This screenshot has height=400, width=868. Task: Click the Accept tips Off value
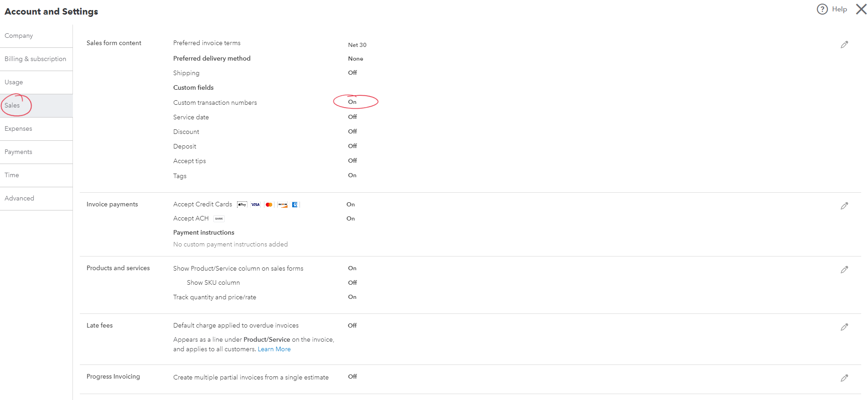click(352, 161)
